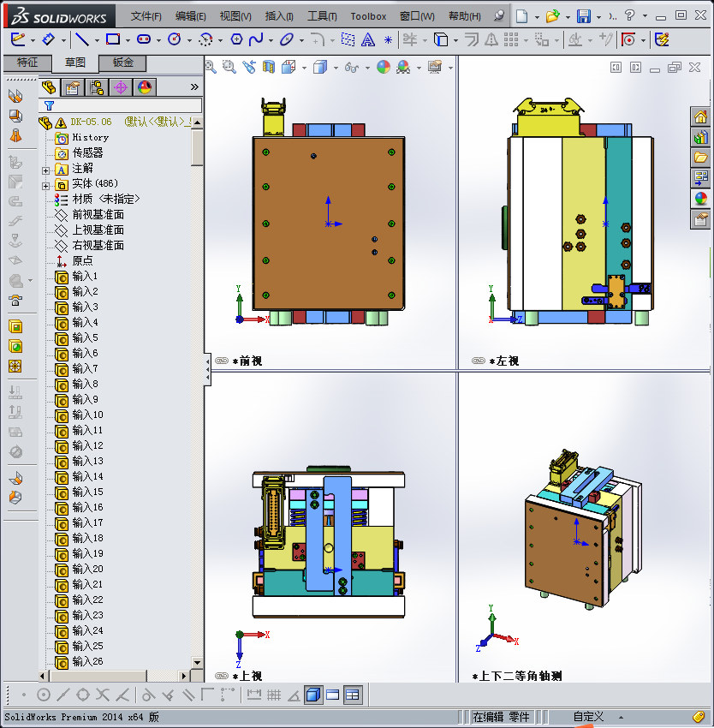Select the Polygon sketch tool
This screenshot has height=728, width=714.
pyautogui.click(x=236, y=40)
